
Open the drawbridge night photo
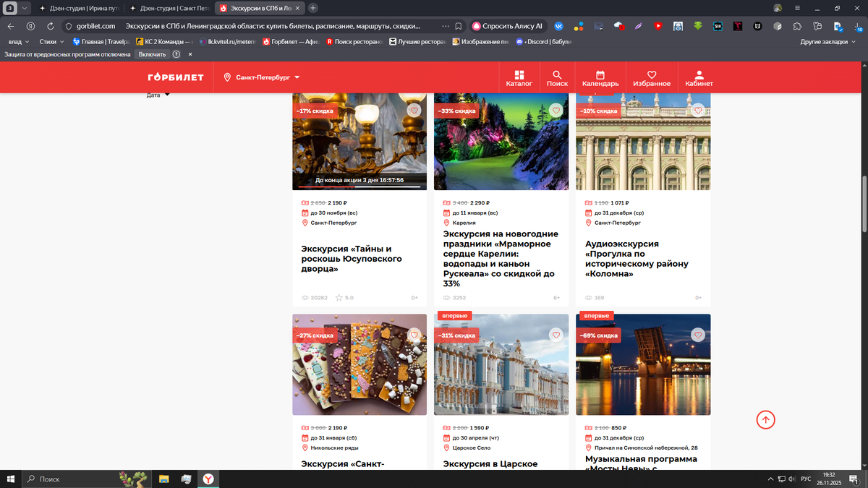tap(643, 364)
